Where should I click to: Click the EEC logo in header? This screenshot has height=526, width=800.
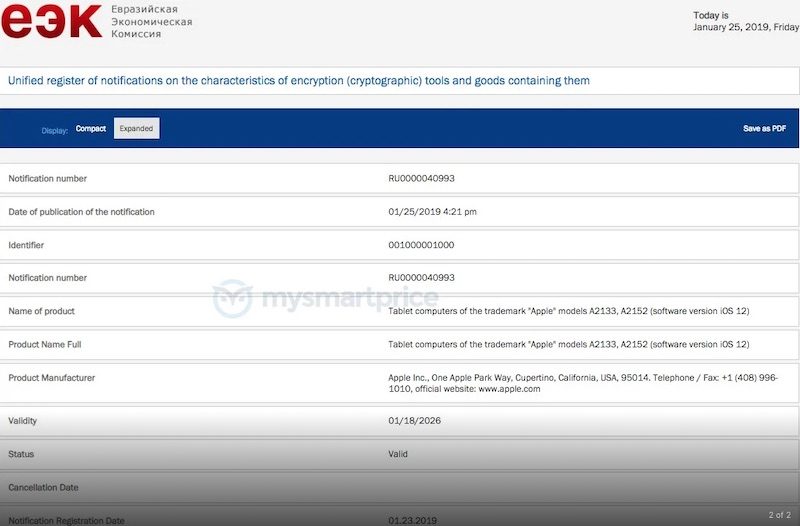[52, 21]
